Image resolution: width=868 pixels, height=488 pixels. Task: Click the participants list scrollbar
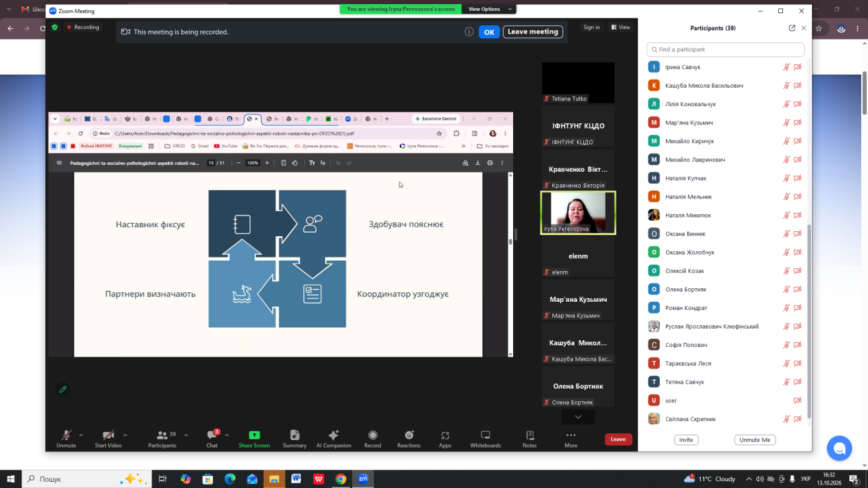[808, 322]
